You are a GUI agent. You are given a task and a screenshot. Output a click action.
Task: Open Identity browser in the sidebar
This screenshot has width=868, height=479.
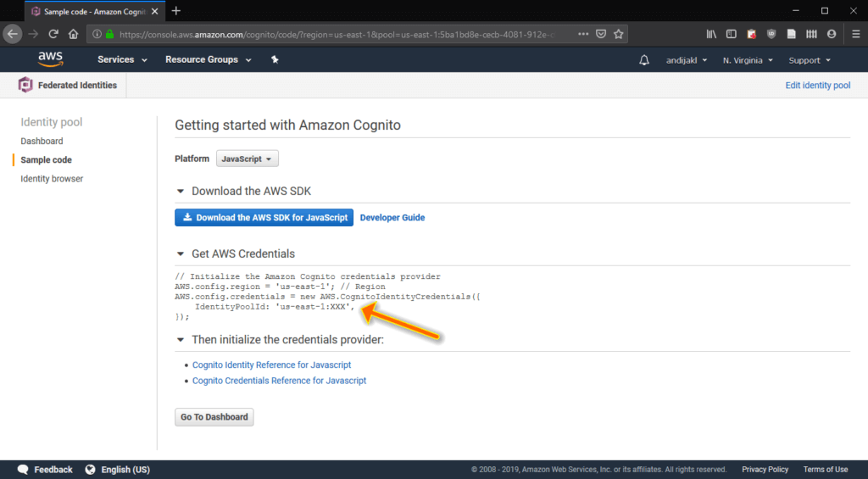[52, 179]
